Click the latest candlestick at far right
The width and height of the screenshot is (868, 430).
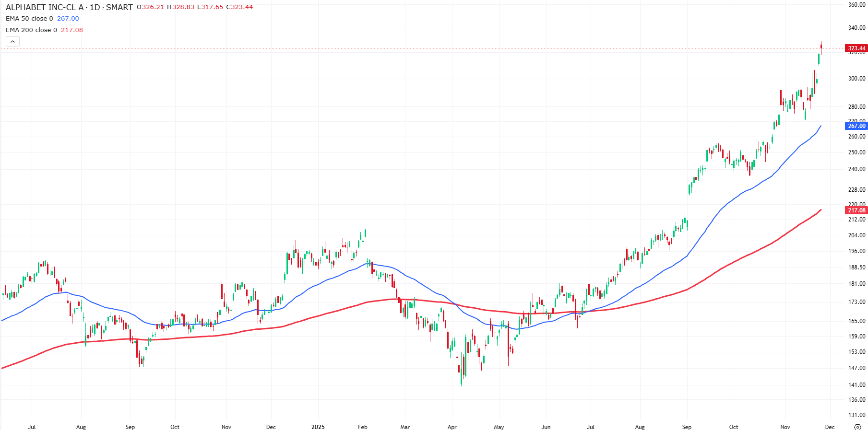pyautogui.click(x=821, y=46)
